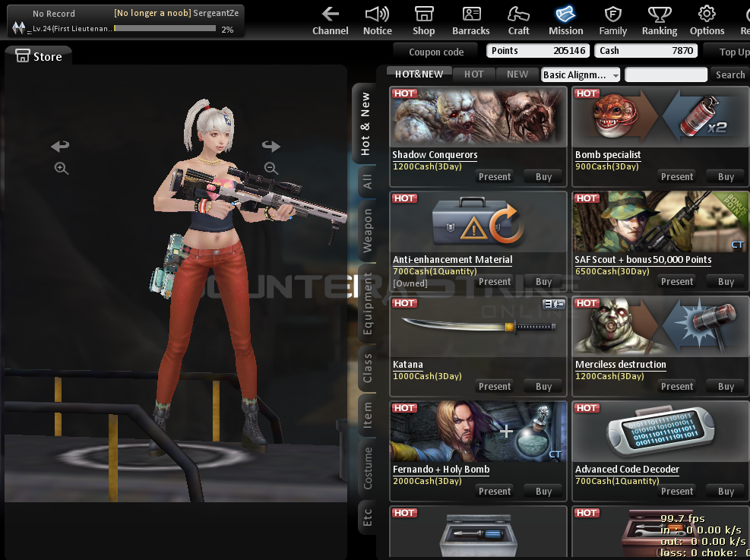The width and height of the screenshot is (750, 560).
Task: Open the Channel back-arrow icon
Action: pyautogui.click(x=331, y=14)
